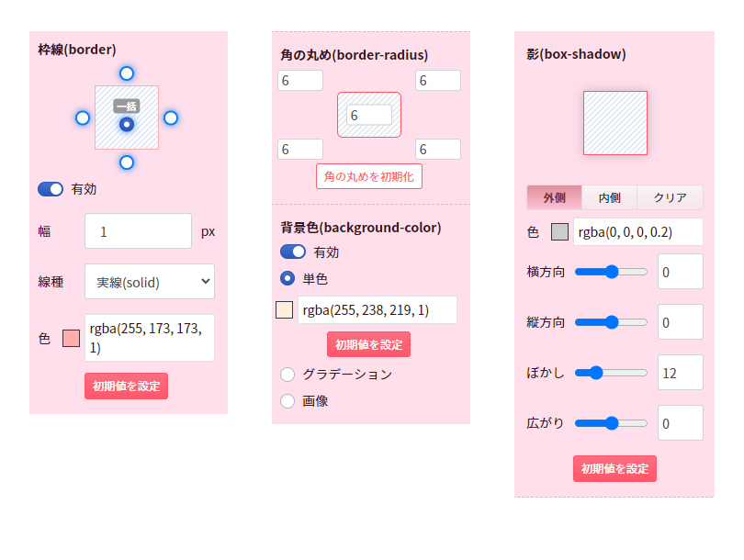Select the left border side radio
This screenshot has height=560, width=744.
(83, 118)
